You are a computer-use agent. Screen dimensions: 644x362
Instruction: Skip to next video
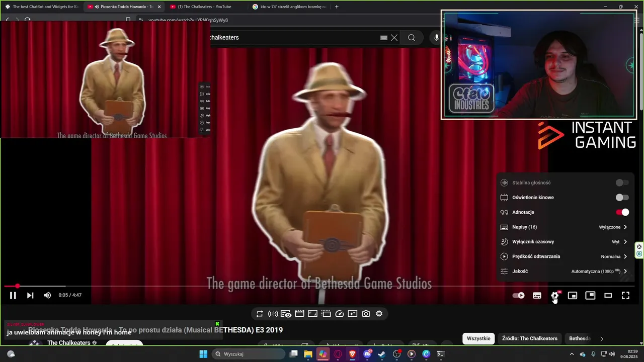tap(30, 296)
